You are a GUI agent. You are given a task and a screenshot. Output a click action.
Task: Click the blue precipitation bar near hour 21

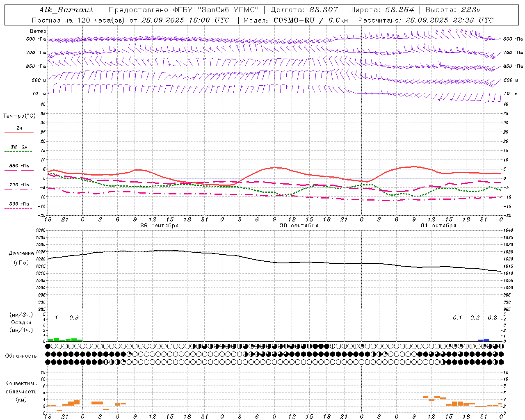(x=484, y=340)
